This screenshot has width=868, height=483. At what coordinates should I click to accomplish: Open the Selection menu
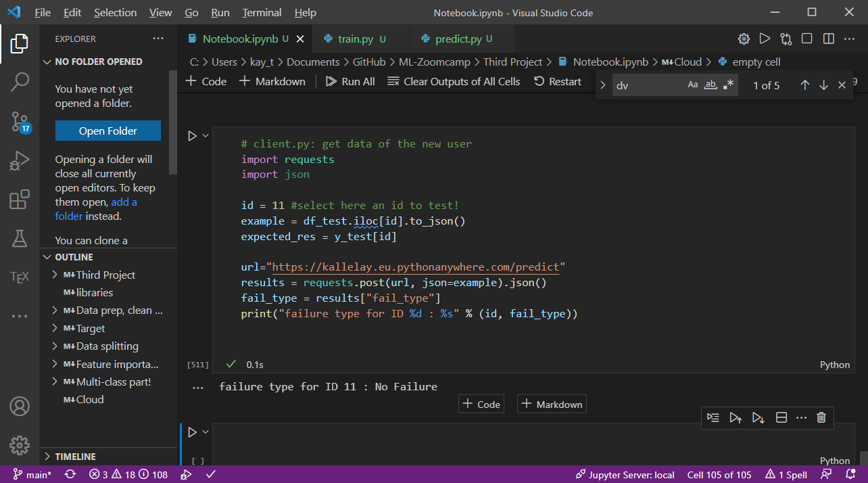point(115,12)
